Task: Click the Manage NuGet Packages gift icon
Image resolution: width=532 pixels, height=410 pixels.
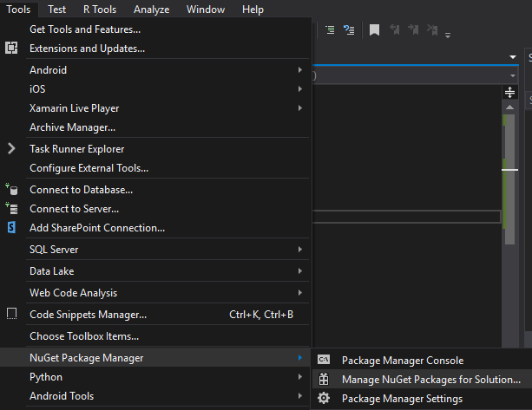Action: click(324, 379)
